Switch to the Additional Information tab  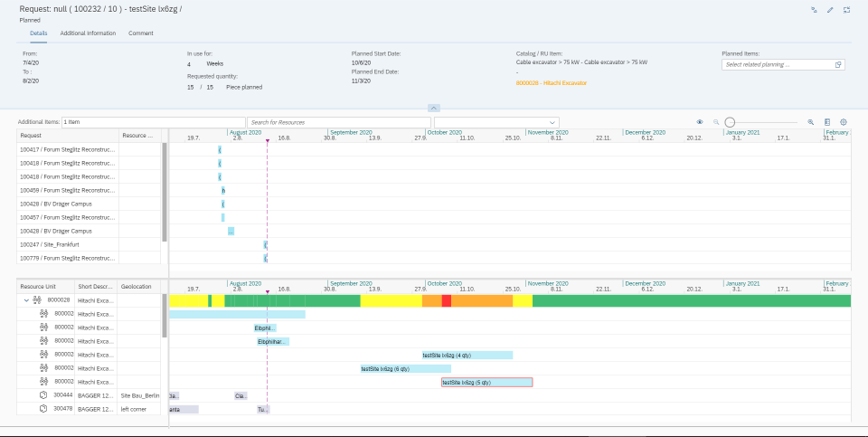(88, 33)
